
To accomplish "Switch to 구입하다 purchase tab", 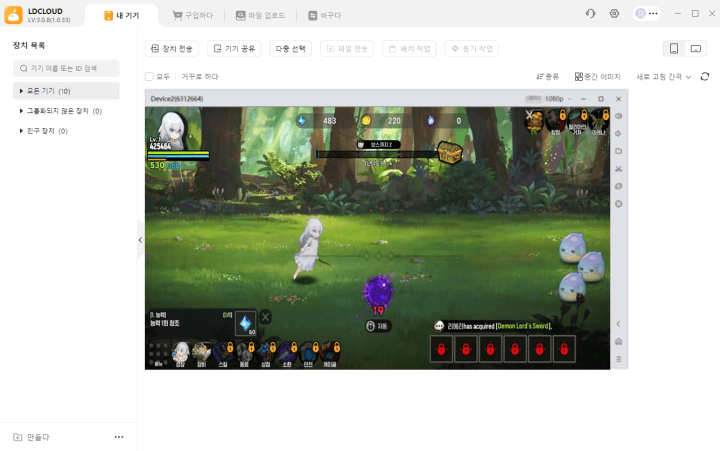I will tap(193, 15).
